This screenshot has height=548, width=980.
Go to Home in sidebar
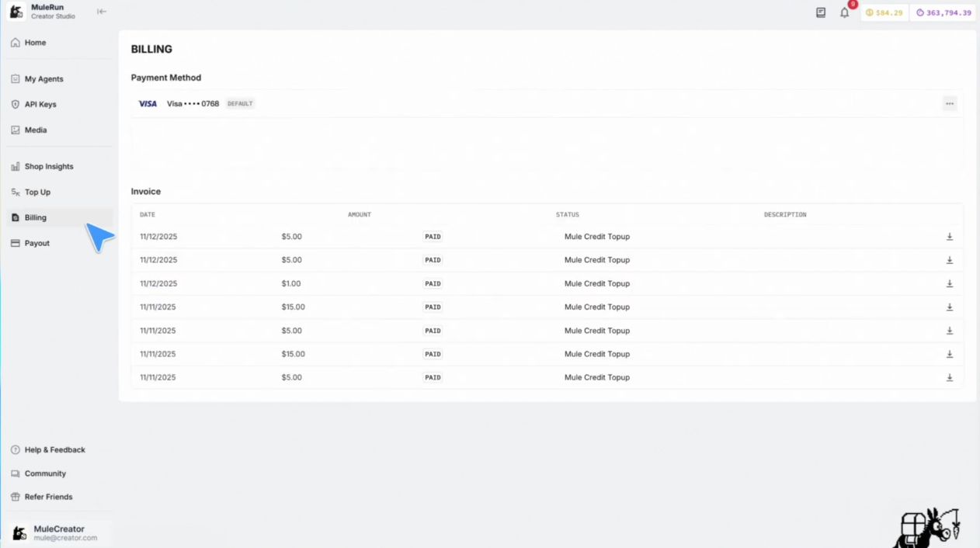(59, 43)
